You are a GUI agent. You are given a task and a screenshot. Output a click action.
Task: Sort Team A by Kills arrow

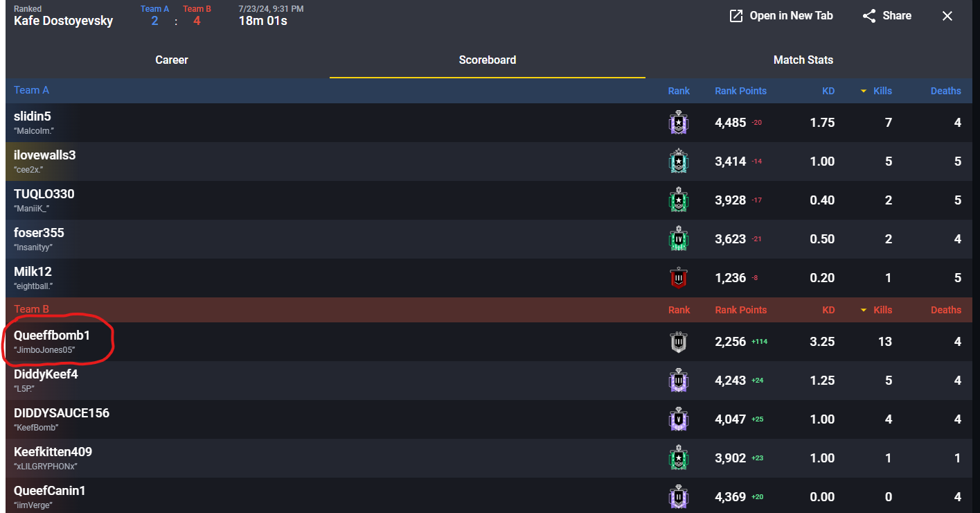[864, 91]
